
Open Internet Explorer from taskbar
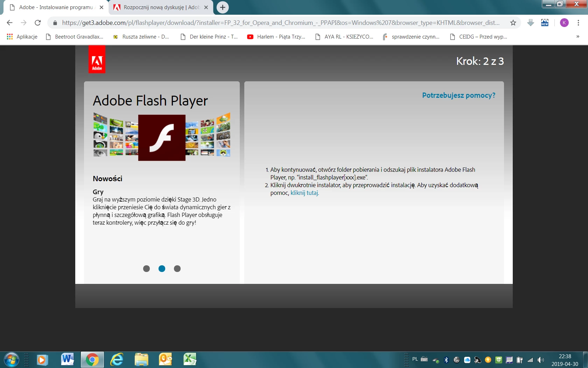pos(117,360)
